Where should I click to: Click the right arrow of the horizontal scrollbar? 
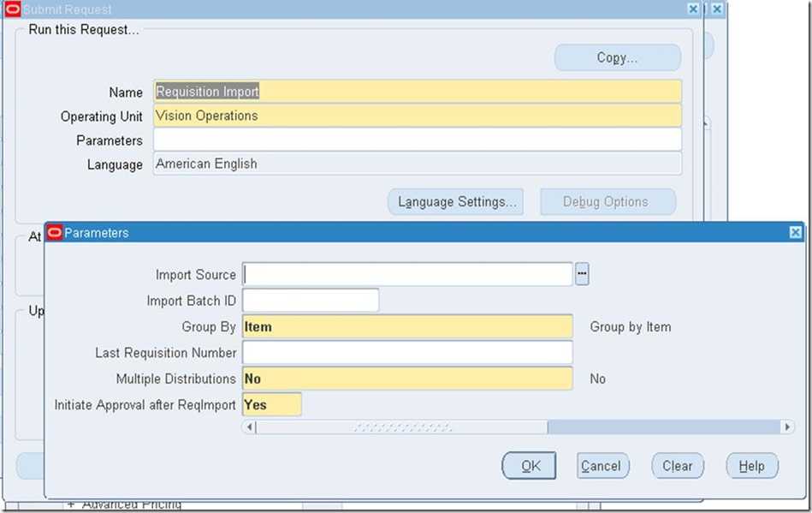pyautogui.click(x=787, y=427)
